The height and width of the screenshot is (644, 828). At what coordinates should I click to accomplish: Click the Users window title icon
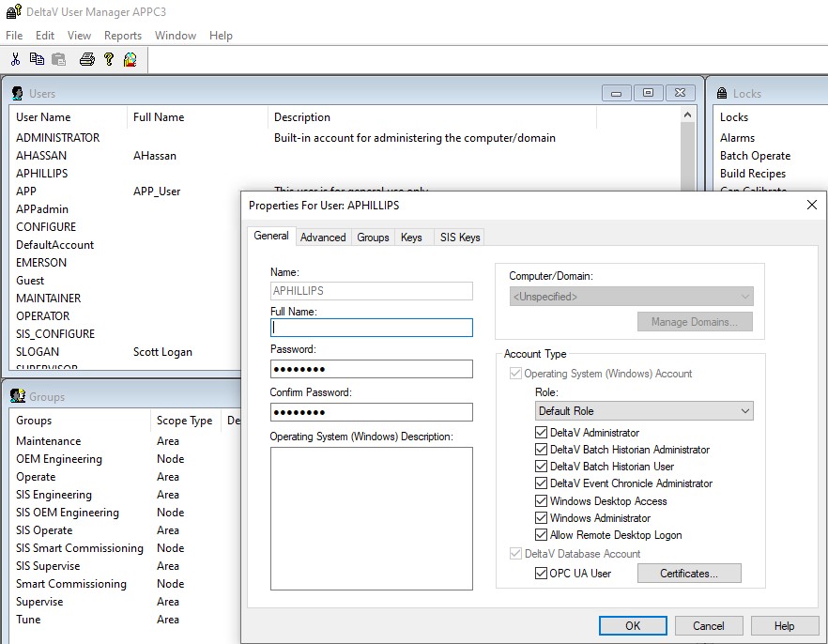point(18,94)
